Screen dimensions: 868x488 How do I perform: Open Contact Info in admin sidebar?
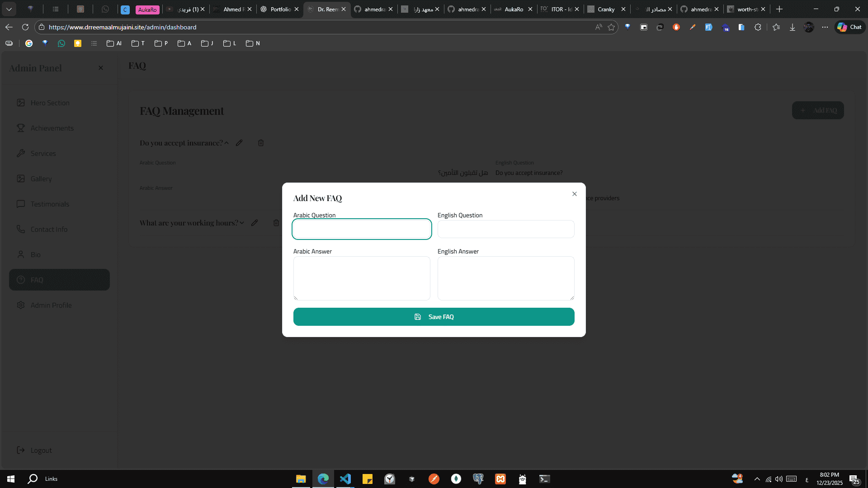click(59, 230)
